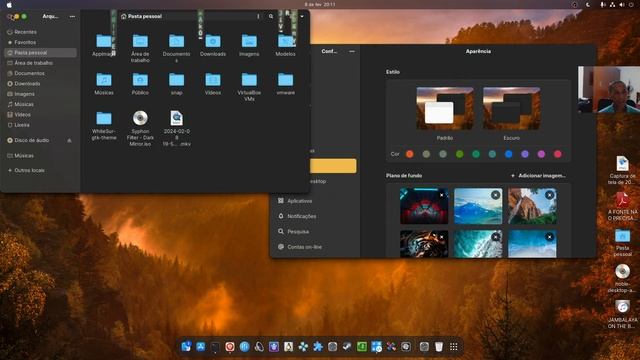This screenshot has width=640, height=360.
Task: Launch the terminal icon in dock
Action: point(215,347)
